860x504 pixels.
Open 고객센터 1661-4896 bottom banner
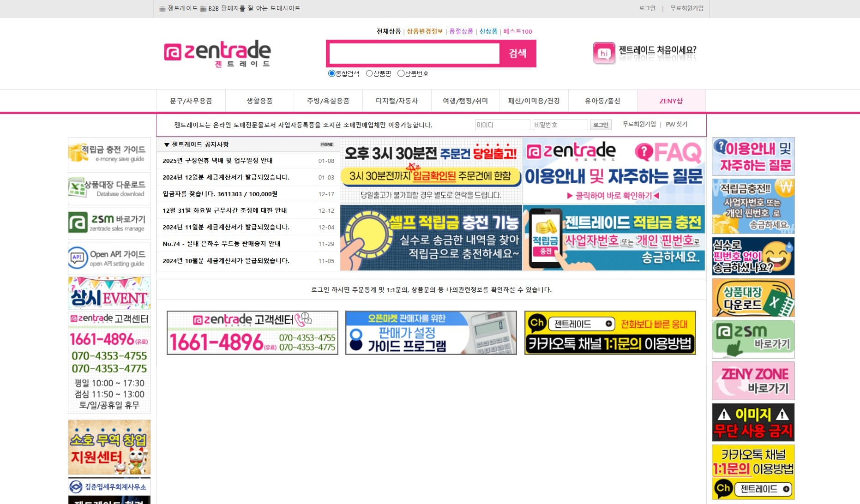(253, 333)
